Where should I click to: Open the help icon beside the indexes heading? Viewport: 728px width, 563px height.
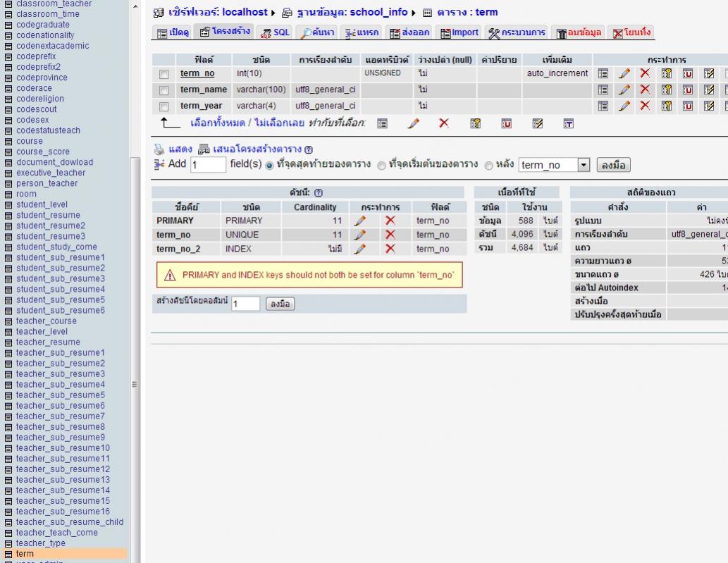319,192
